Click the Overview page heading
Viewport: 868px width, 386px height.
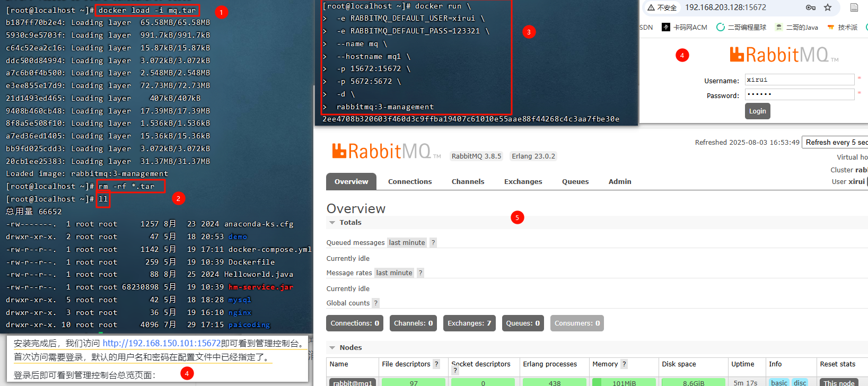356,208
